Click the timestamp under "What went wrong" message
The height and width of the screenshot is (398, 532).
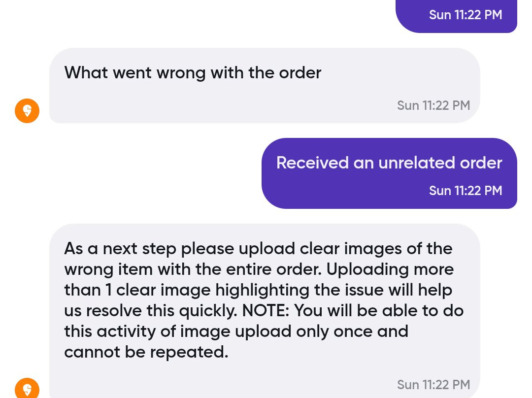[x=433, y=105]
